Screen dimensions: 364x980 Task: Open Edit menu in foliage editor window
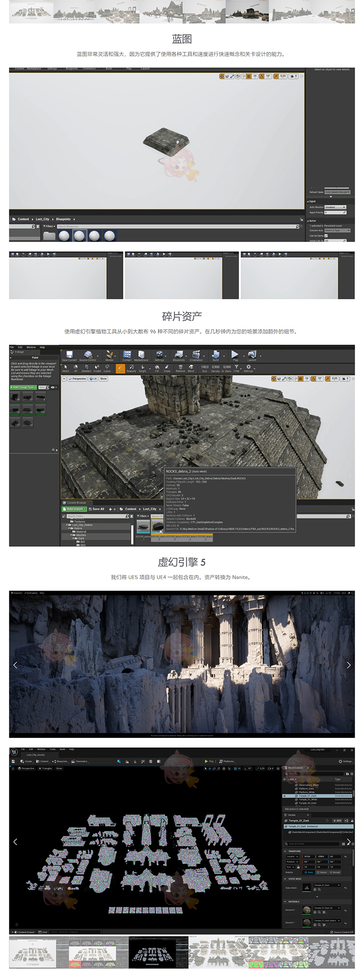(20, 347)
